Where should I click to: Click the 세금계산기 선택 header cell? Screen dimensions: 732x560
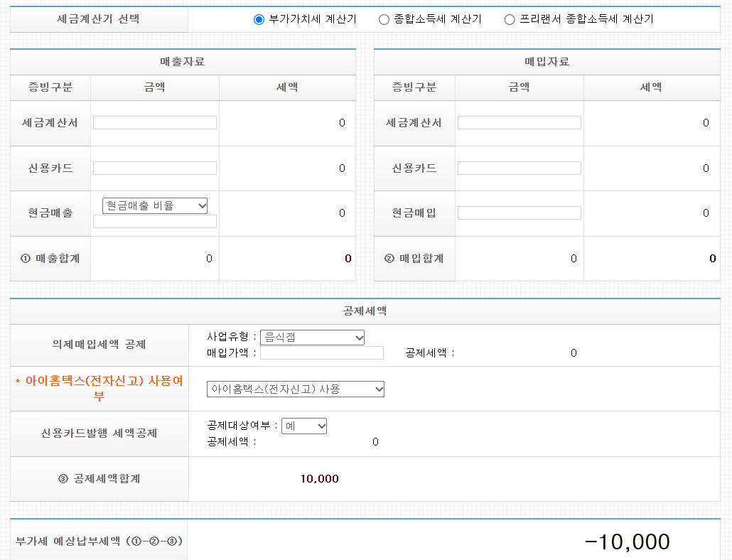coord(99,19)
